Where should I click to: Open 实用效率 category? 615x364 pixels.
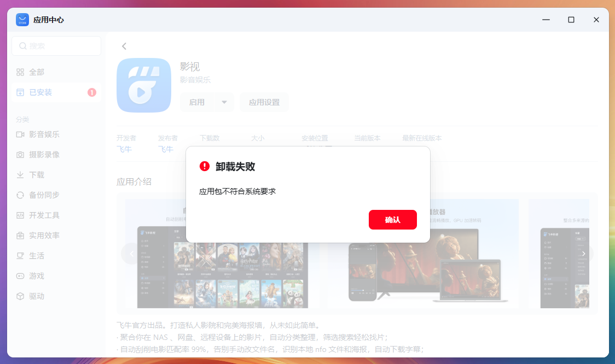click(x=56, y=236)
